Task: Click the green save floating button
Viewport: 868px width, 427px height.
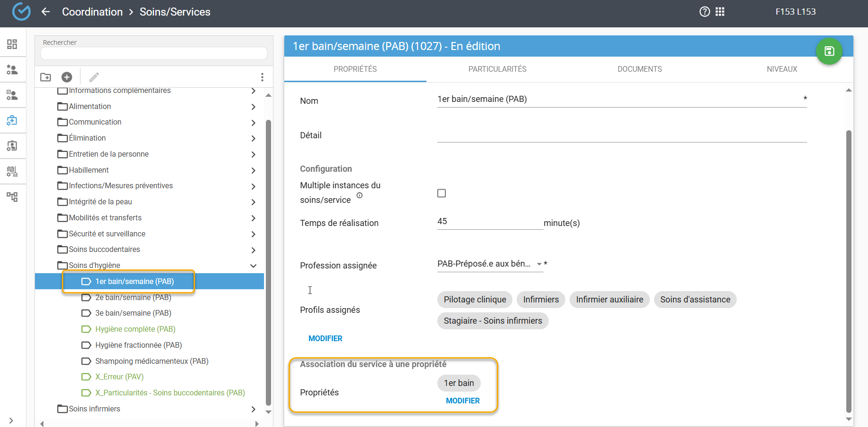Action: click(829, 51)
